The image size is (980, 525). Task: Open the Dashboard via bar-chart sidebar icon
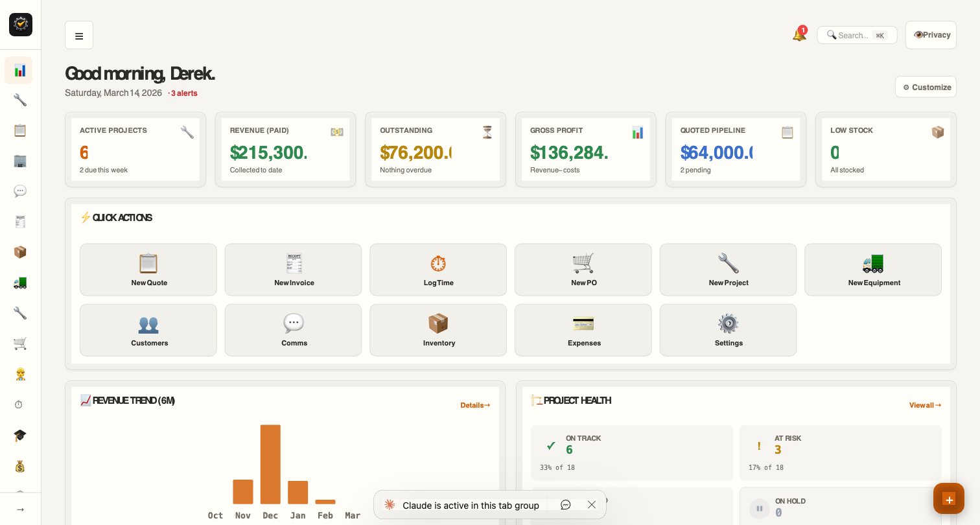[x=19, y=70]
